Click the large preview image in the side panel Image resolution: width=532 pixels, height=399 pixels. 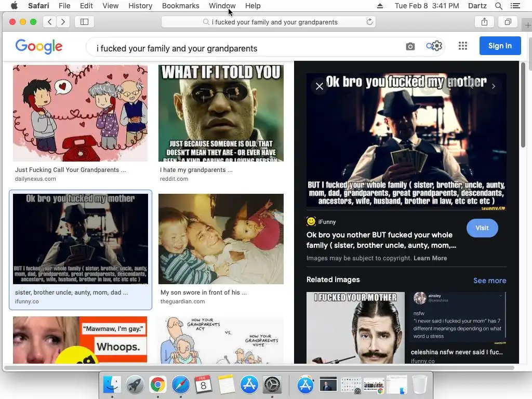coord(406,142)
